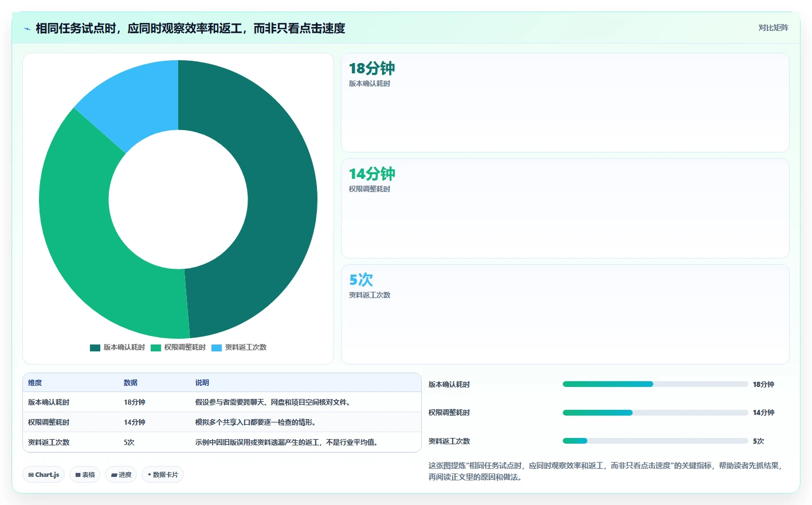Click the 18分钟 label beside the progress bar
The width and height of the screenshot is (812, 505).
click(x=763, y=385)
